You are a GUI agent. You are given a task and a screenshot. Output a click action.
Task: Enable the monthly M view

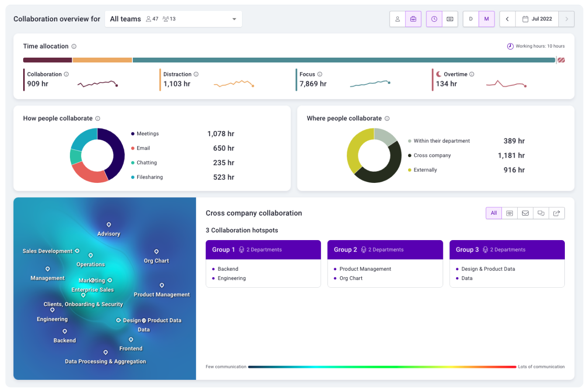point(487,19)
